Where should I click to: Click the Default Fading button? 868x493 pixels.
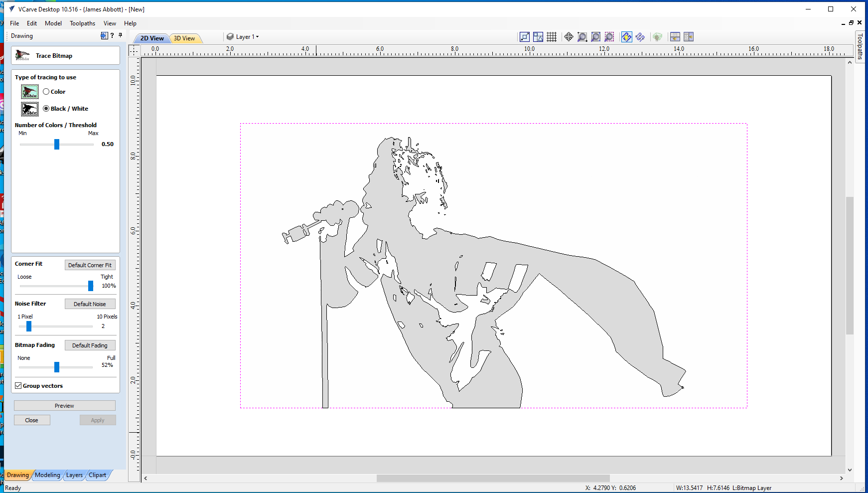[90, 345]
